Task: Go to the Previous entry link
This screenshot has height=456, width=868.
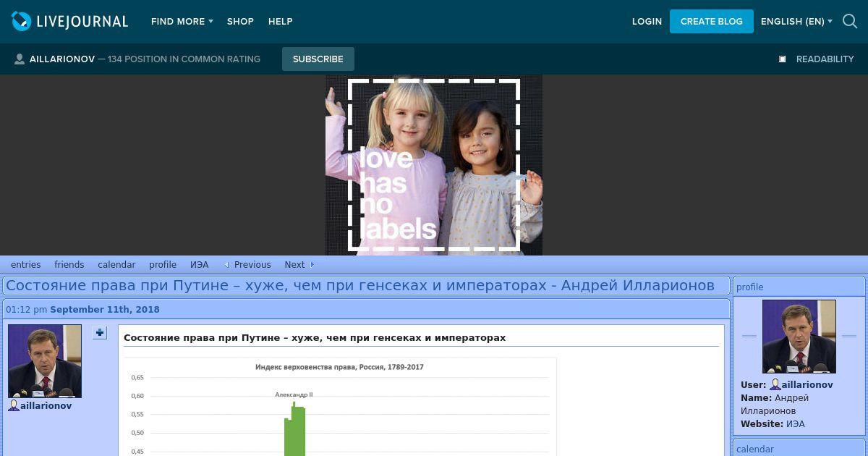Action: click(252, 265)
